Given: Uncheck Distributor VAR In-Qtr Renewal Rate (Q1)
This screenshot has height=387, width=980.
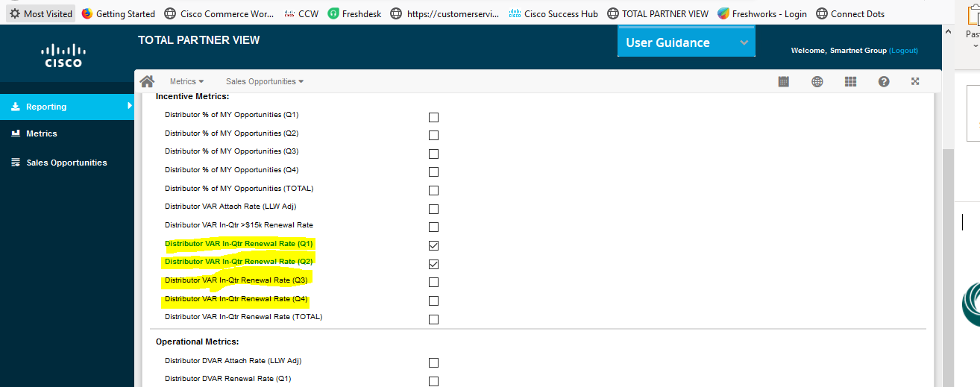Looking at the screenshot, I should click(x=433, y=245).
